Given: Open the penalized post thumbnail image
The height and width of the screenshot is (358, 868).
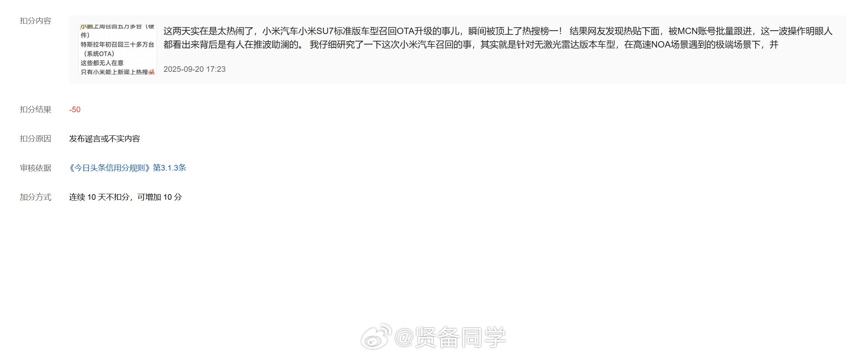Looking at the screenshot, I should [118, 50].
